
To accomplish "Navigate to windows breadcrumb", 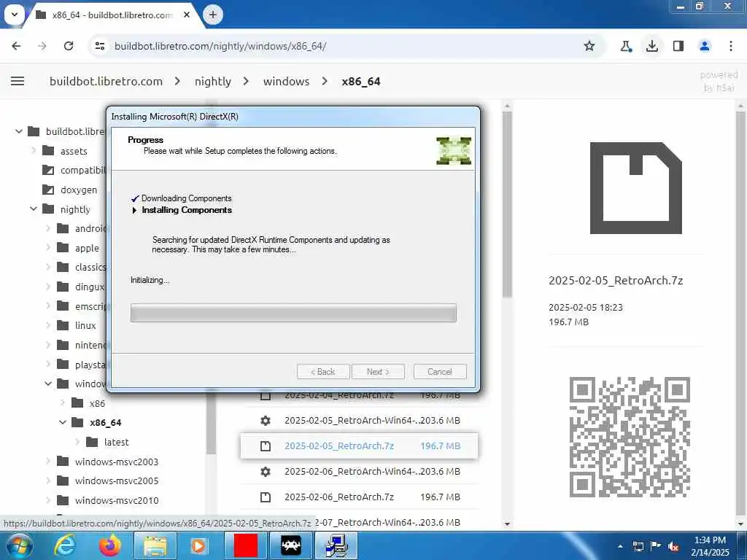I will pos(286,82).
